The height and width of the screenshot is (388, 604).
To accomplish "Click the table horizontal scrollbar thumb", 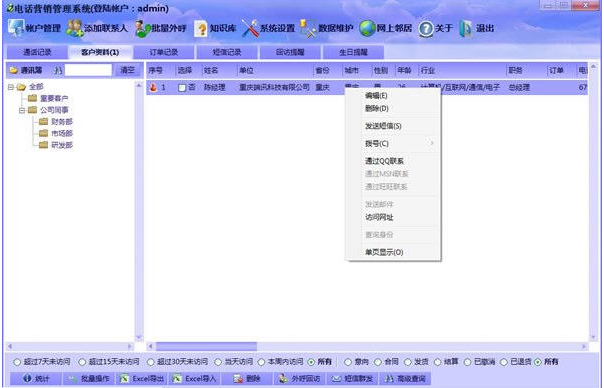I will [x=206, y=346].
